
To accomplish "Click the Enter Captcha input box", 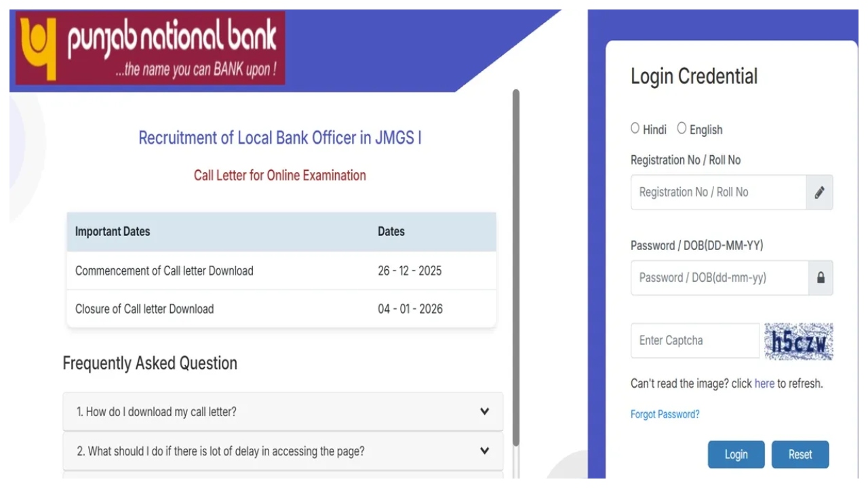I will (694, 341).
